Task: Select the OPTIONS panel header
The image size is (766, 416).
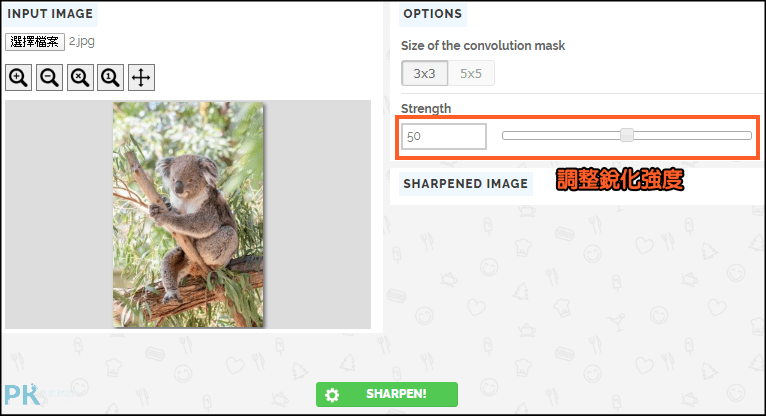Action: pyautogui.click(x=433, y=14)
